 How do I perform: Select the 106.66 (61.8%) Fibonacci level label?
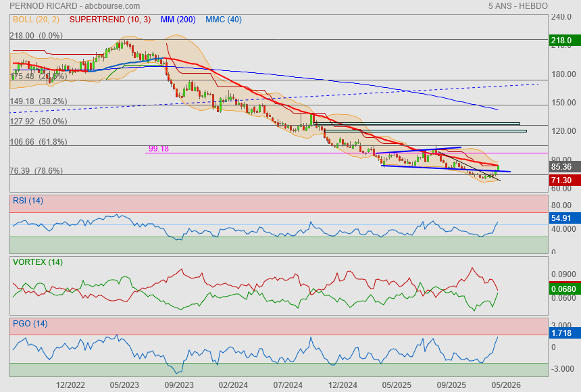coord(39,142)
